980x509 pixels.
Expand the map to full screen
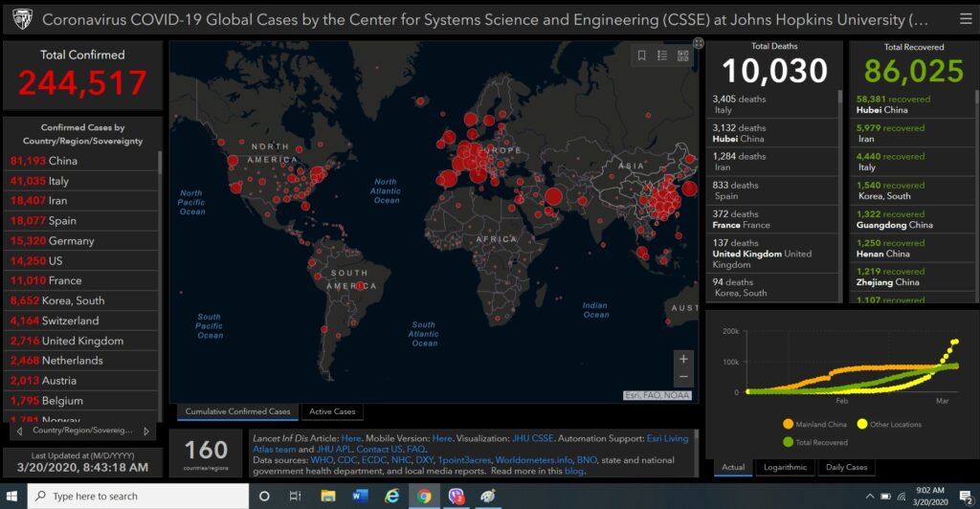coord(699,43)
